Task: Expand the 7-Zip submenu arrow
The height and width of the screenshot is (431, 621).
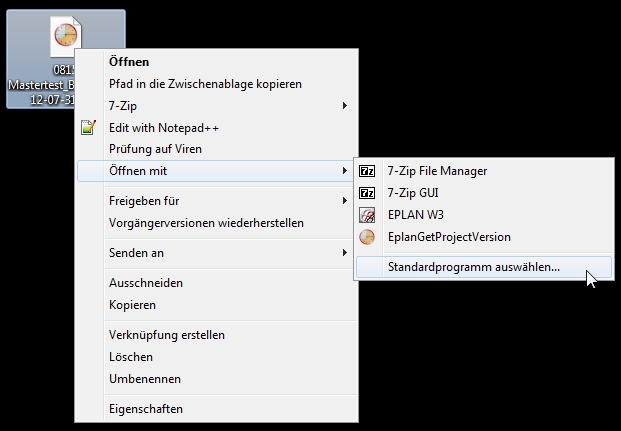Action: [x=344, y=106]
